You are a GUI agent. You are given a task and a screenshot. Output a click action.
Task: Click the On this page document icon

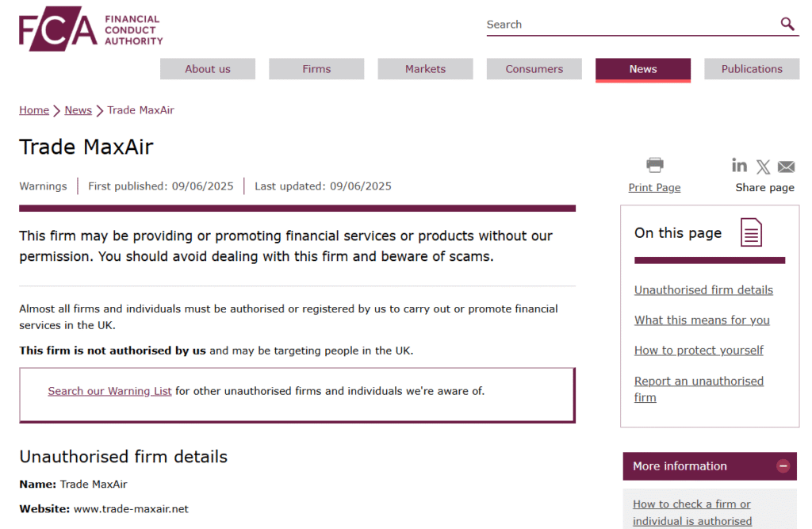point(751,232)
